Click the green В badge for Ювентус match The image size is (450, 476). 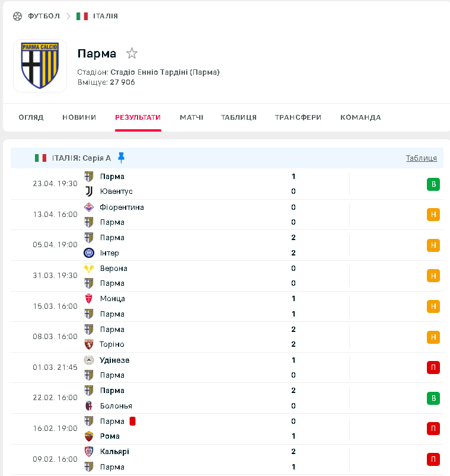click(x=433, y=184)
